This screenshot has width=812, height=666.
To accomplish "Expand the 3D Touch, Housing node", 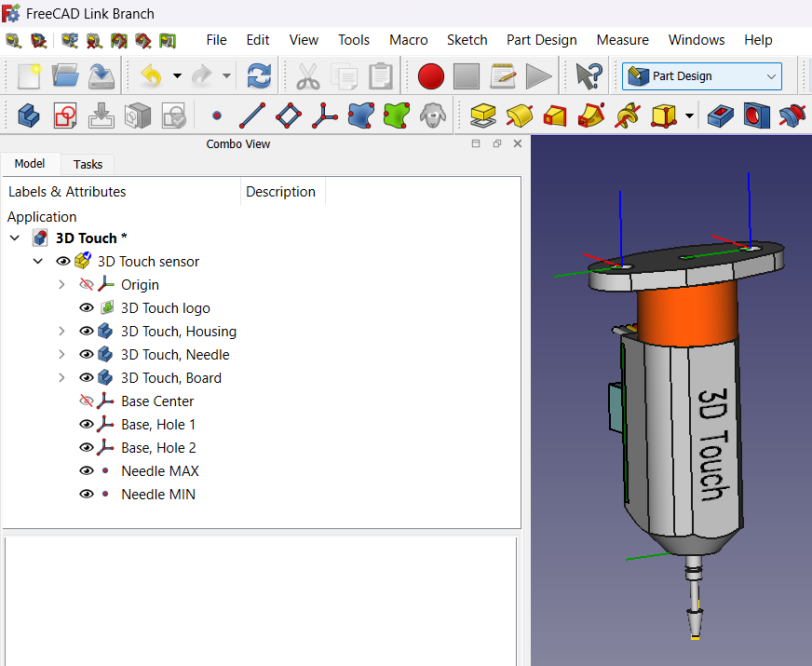I will point(61,331).
